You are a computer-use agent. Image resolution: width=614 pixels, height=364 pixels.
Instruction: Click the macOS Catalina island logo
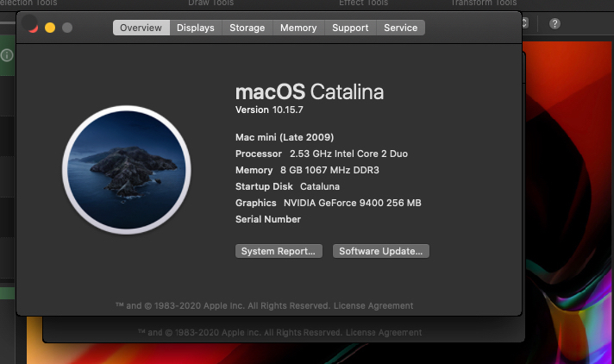click(x=127, y=170)
